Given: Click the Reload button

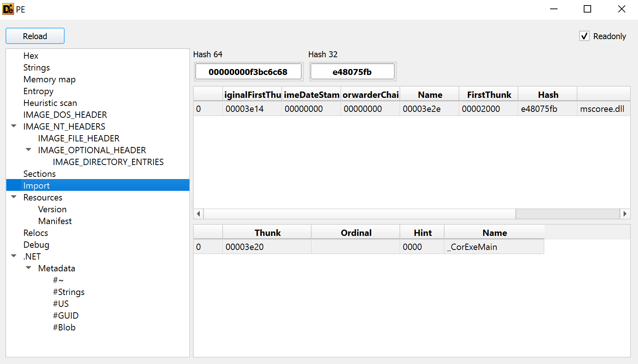Looking at the screenshot, I should [x=35, y=36].
